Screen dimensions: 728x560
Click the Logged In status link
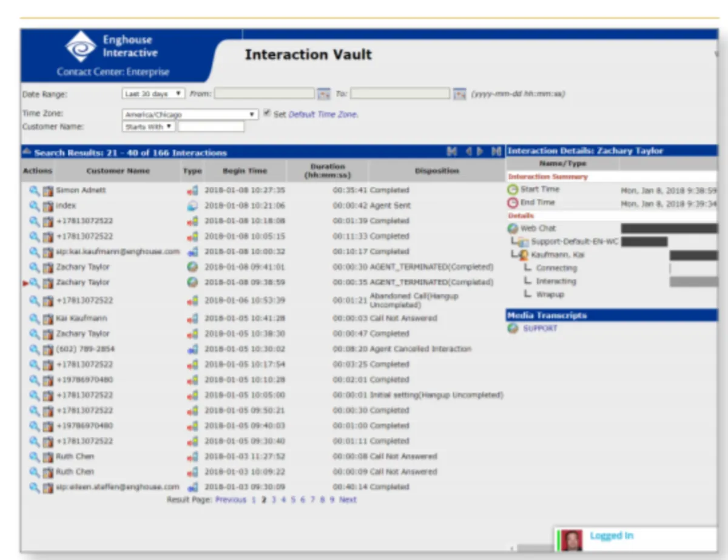612,536
